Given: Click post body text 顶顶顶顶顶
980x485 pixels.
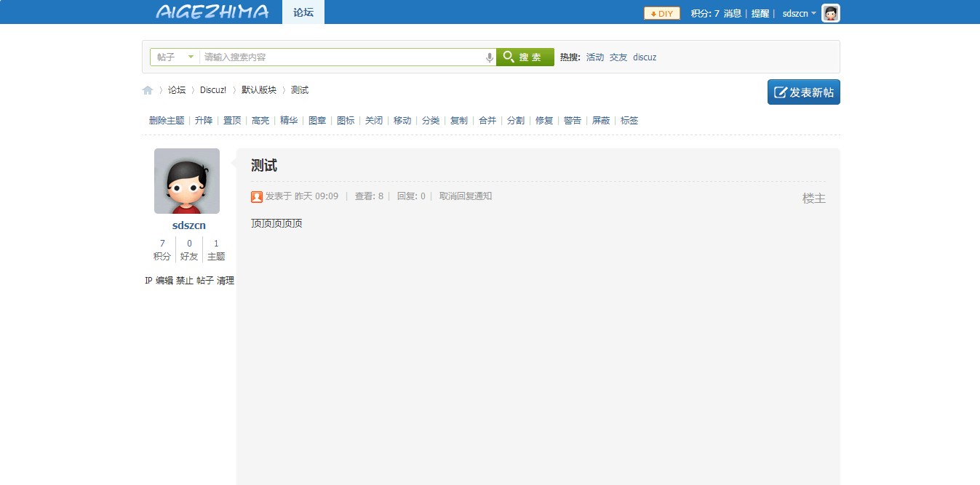Looking at the screenshot, I should (x=276, y=223).
